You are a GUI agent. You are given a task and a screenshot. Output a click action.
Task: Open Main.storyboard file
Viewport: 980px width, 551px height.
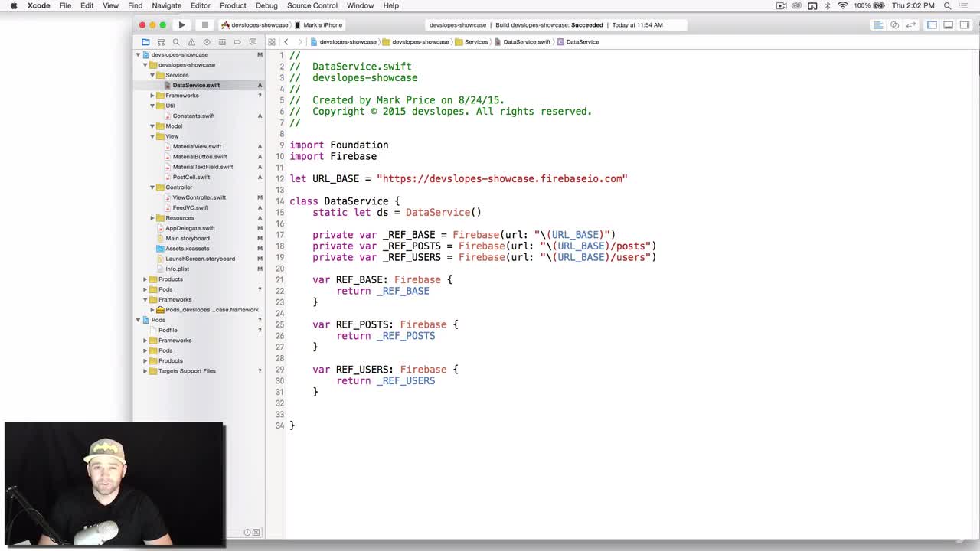click(x=188, y=238)
